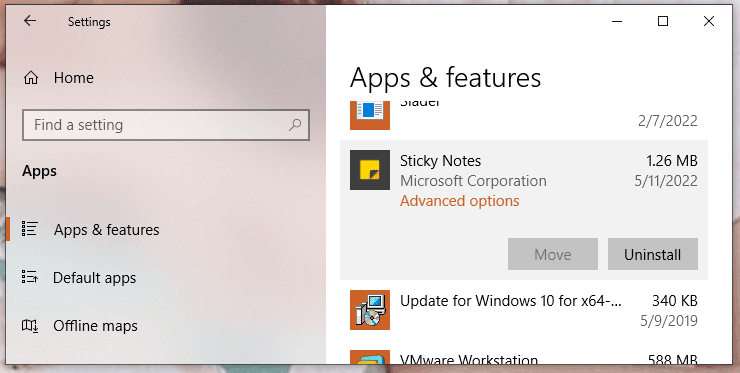Image resolution: width=740 pixels, height=373 pixels.
Task: Click the Offline maps map icon
Action: (x=30, y=325)
